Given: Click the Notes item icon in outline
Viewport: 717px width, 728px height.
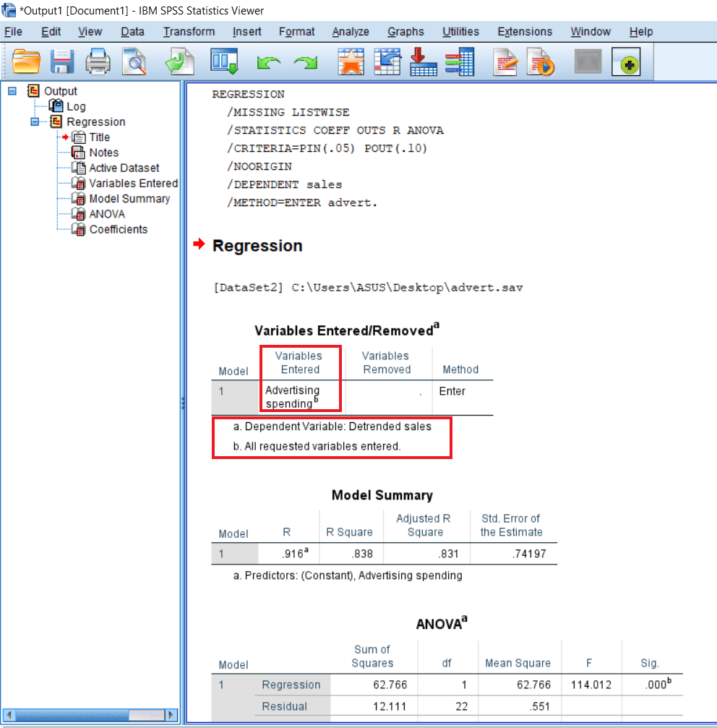Looking at the screenshot, I should (79, 153).
